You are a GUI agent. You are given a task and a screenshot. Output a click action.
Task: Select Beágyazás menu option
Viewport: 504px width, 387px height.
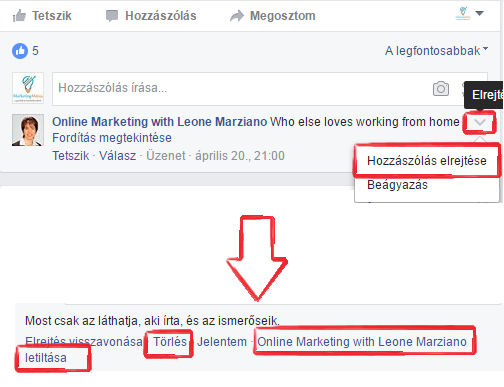tap(397, 185)
